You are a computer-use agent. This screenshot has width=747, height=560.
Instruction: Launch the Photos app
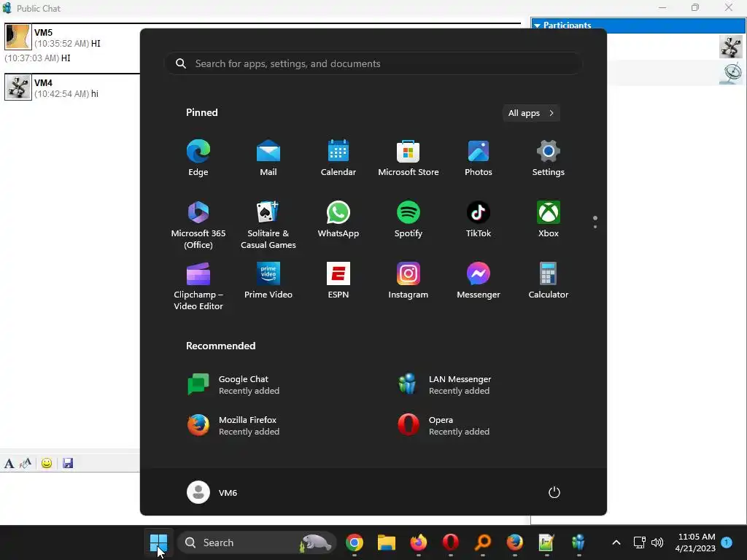(479, 157)
